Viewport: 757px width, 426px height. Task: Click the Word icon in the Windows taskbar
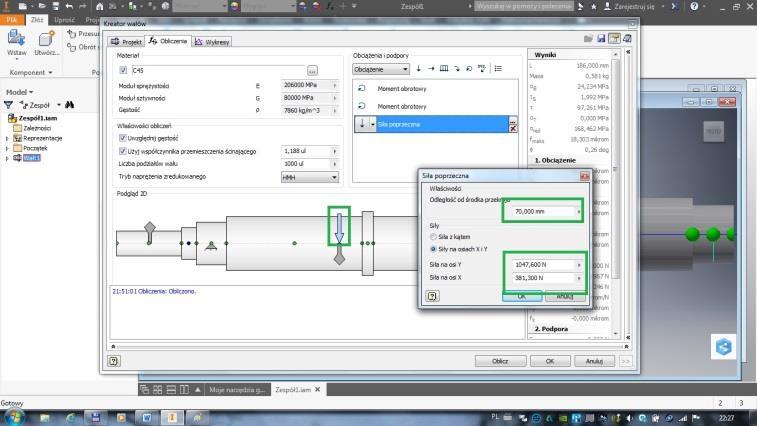pos(147,417)
